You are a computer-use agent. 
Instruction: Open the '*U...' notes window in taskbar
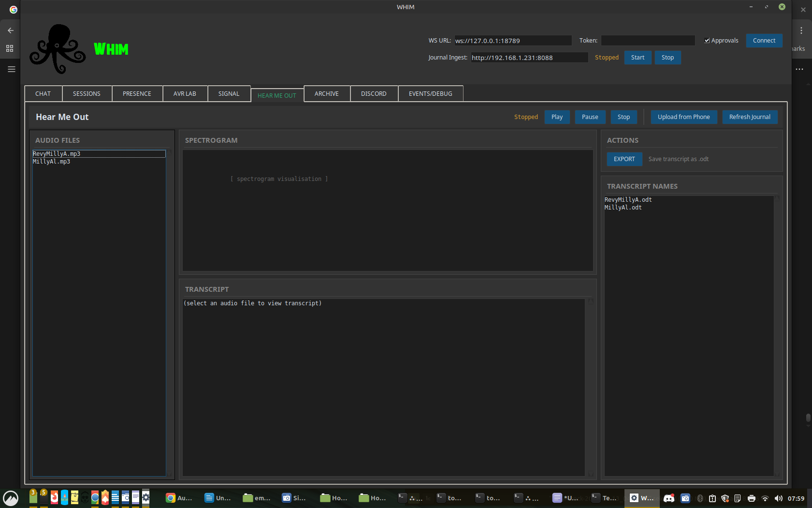pyautogui.click(x=565, y=498)
